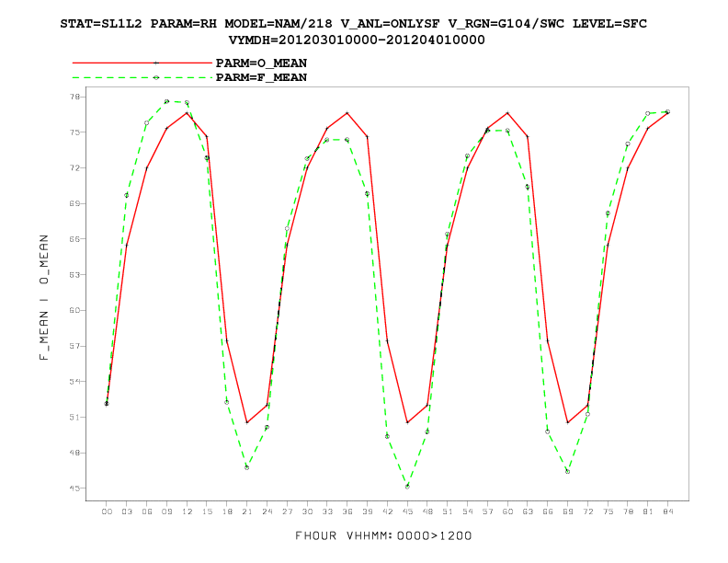This screenshot has width=728, height=563.
Task: Click x-axis tick label 03
Action: pyautogui.click(x=127, y=511)
